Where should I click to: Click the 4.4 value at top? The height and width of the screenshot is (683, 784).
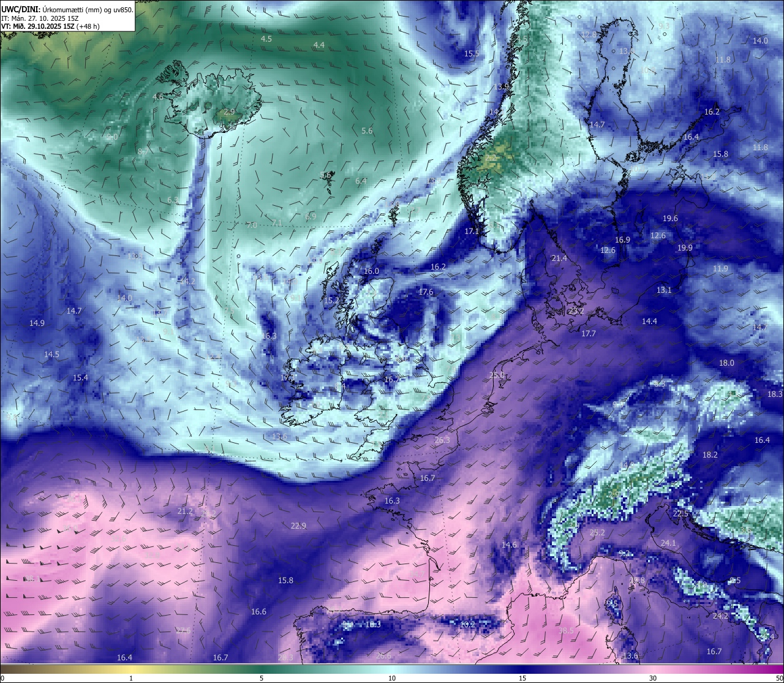(x=319, y=45)
